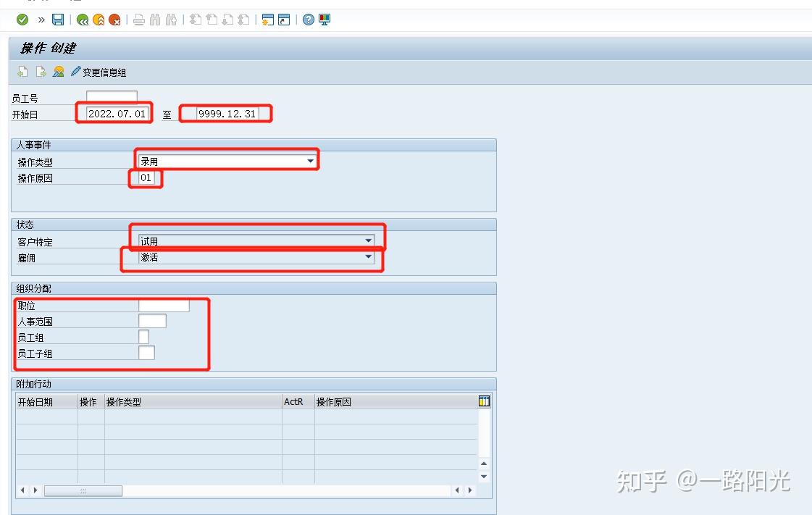The height and width of the screenshot is (515, 812).
Task: Click the Save icon in the toolbar
Action: (58, 20)
